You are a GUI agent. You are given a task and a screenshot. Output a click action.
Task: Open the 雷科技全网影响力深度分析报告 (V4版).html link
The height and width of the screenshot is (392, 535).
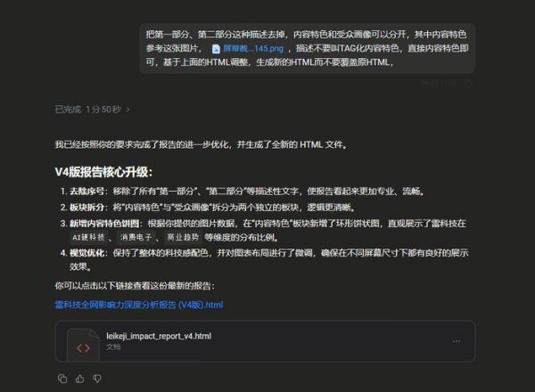click(x=139, y=305)
